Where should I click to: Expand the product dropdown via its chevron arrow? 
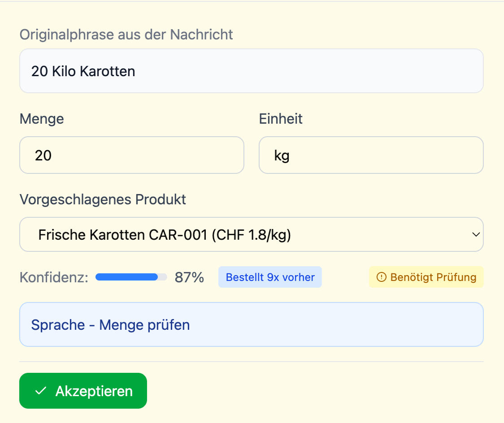tap(475, 234)
